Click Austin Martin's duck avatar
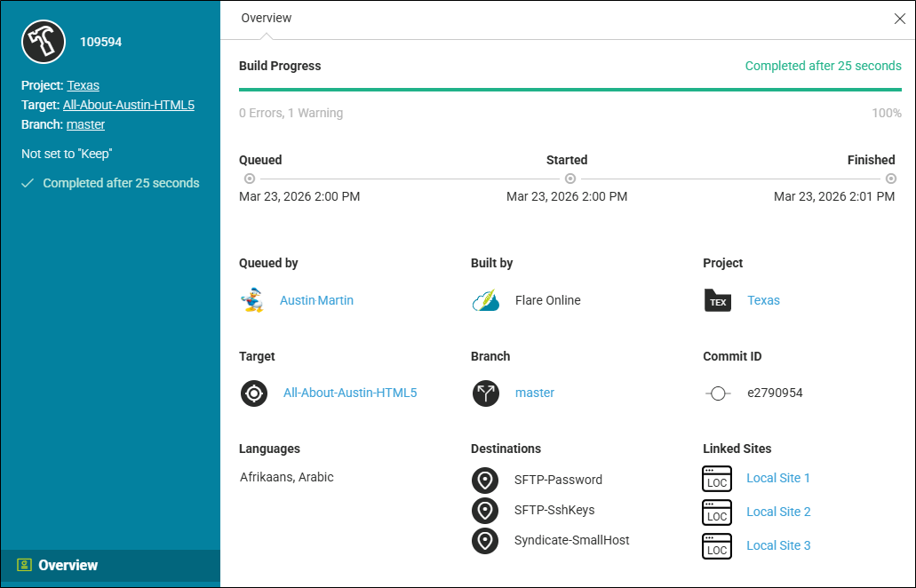The height and width of the screenshot is (588, 916). (x=253, y=300)
